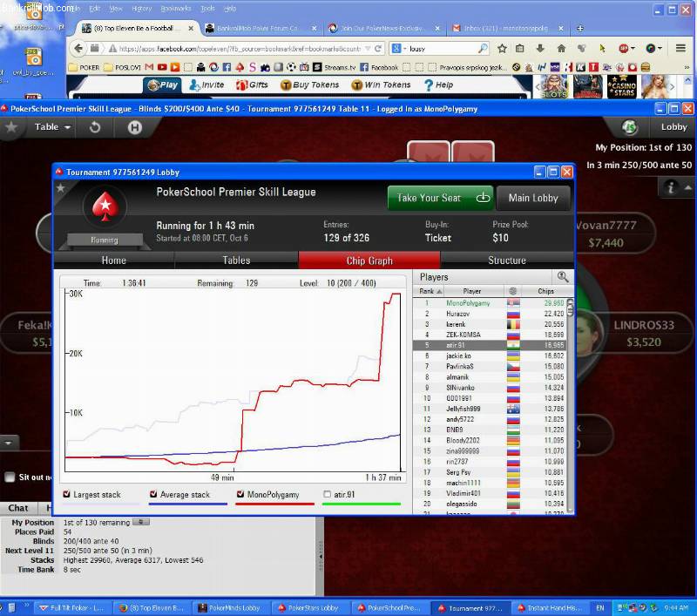
Task: Click the magnifier icon in the browser search box
Action: click(483, 49)
